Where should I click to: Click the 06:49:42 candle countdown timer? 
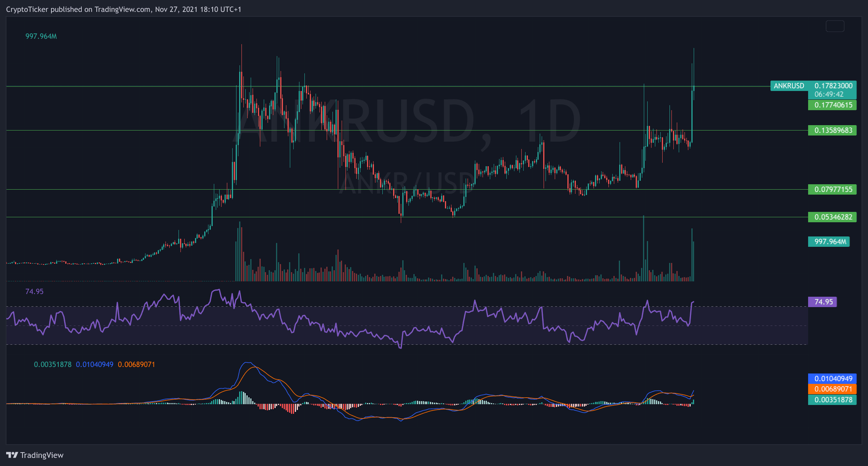pyautogui.click(x=829, y=94)
